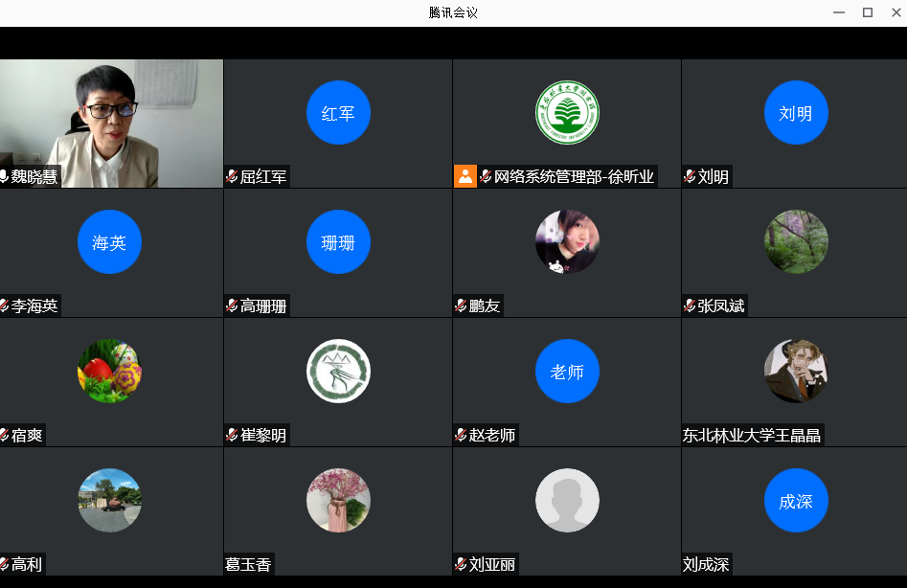Click the 刘明 blue avatar circle

point(796,113)
